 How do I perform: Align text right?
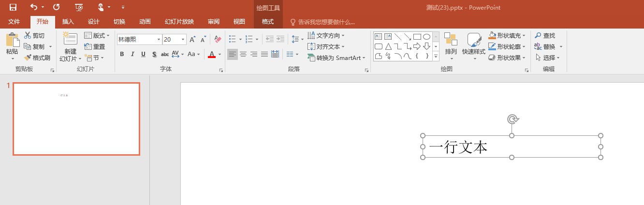pyautogui.click(x=254, y=54)
